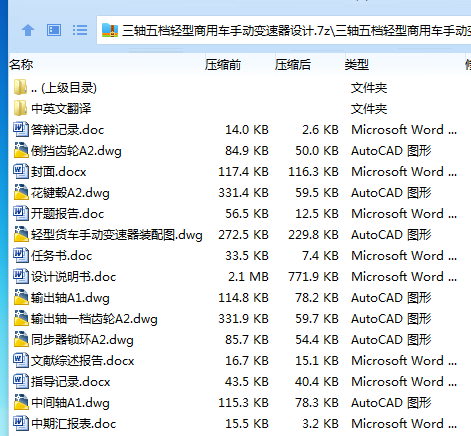Click AutoCAD icon of 轻型货车手动变速器装配图.dwg
Viewport: 471px width, 436px height.
click(x=21, y=234)
